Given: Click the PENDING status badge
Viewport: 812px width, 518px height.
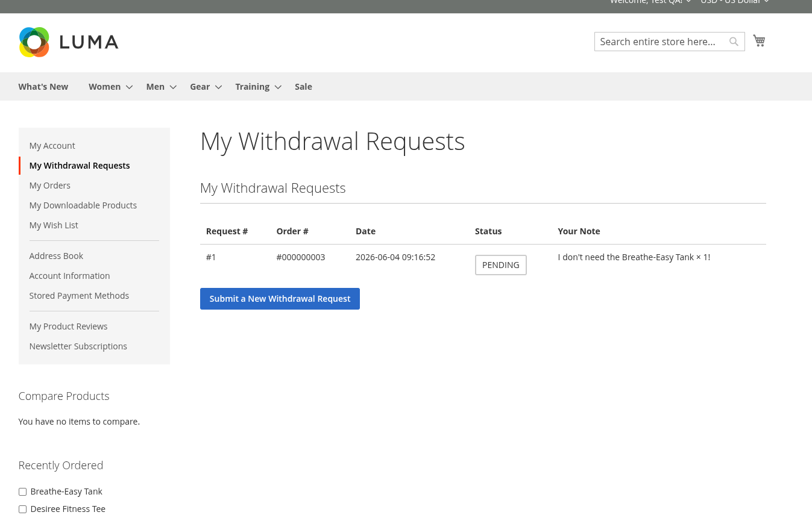Looking at the screenshot, I should click(x=501, y=265).
